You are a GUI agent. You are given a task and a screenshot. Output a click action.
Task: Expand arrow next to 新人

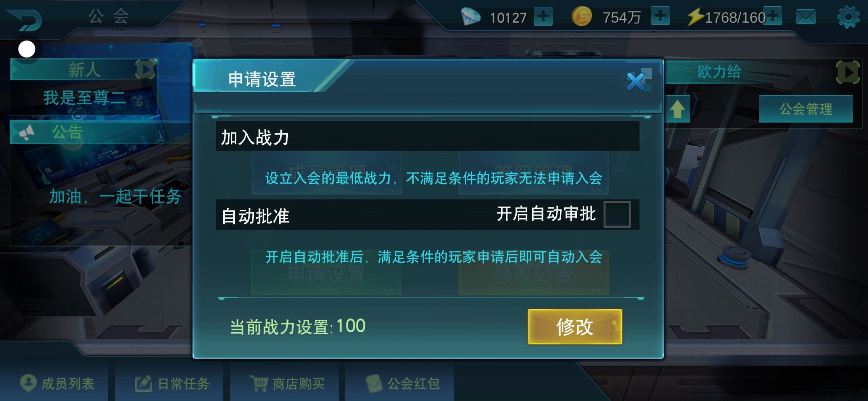click(145, 69)
